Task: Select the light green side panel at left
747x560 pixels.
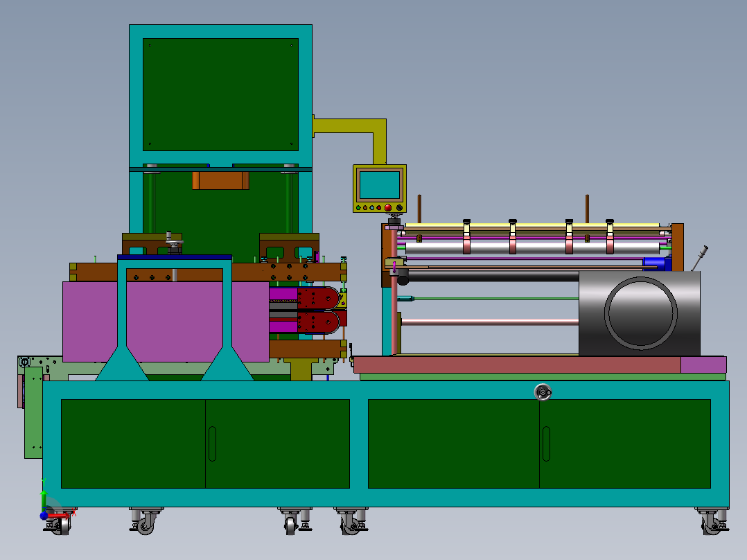Action: coord(33,413)
